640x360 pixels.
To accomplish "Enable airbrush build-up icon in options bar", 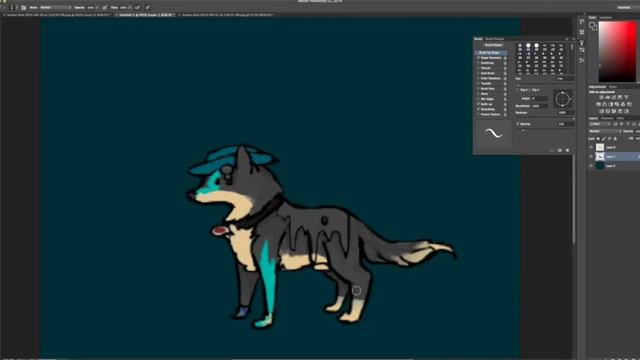I will click(x=137, y=7).
